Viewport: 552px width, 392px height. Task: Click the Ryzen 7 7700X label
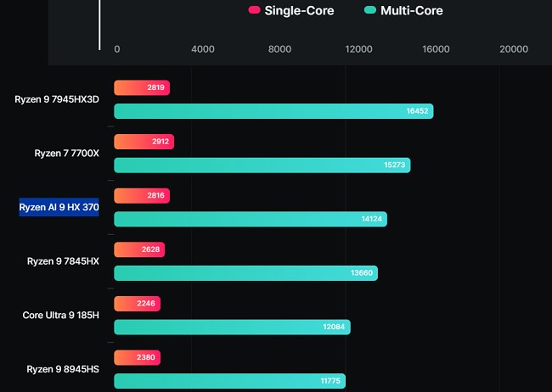[67, 154]
